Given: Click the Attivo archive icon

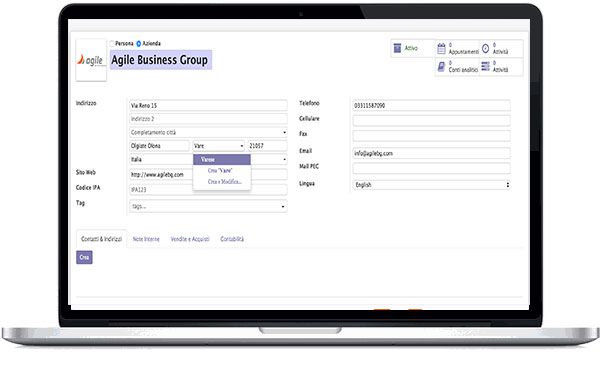Looking at the screenshot, I should coord(397,48).
